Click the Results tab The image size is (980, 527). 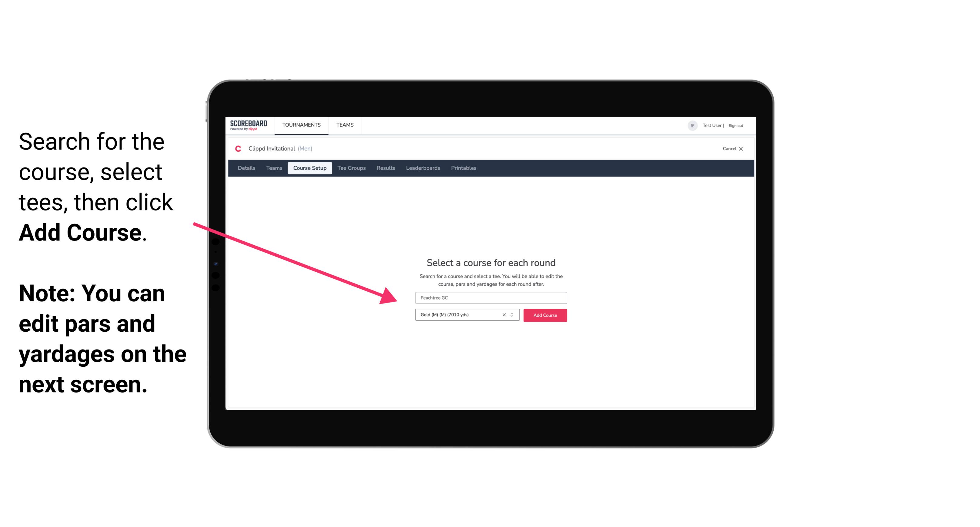tap(385, 168)
